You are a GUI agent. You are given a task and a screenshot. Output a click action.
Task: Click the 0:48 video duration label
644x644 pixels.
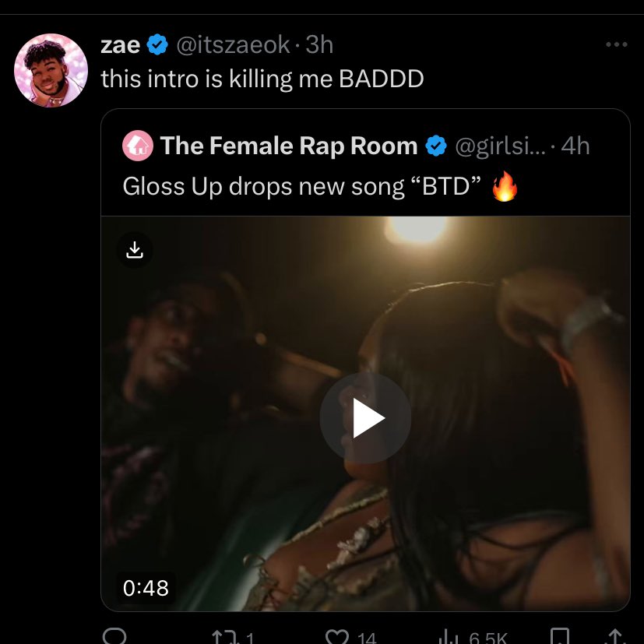click(x=146, y=588)
